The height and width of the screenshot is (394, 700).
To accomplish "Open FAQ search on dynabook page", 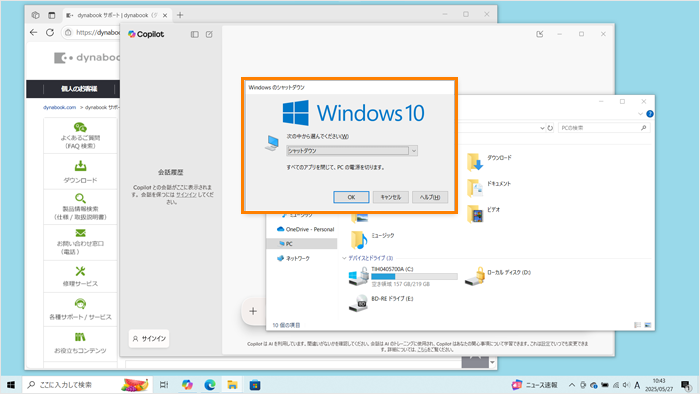I will [80, 136].
